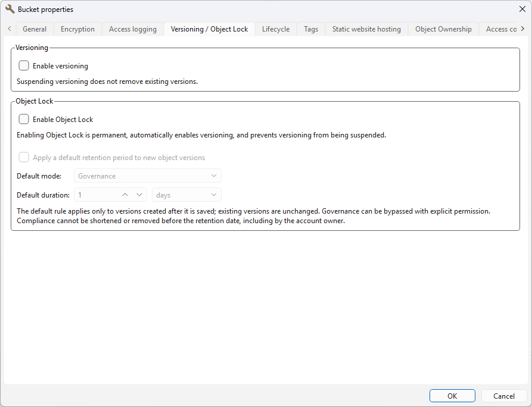Open the Default mode Governance dropdown
532x407 pixels.
[148, 176]
